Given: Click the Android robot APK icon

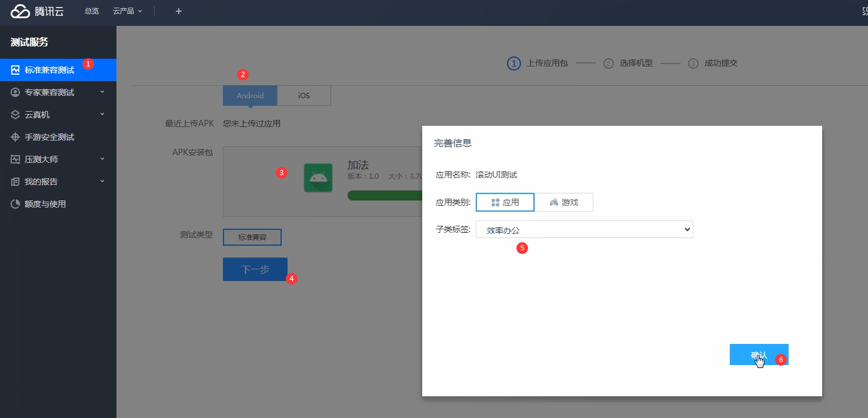Looking at the screenshot, I should pyautogui.click(x=318, y=178).
